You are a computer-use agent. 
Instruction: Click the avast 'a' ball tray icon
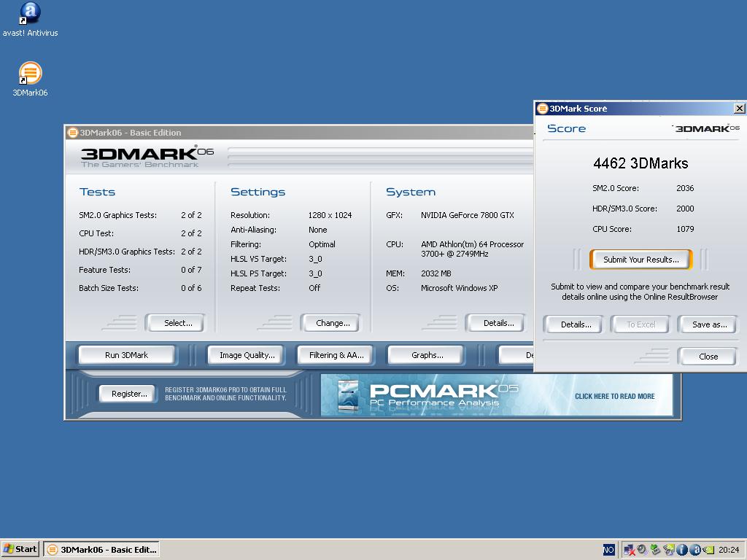[x=695, y=550]
